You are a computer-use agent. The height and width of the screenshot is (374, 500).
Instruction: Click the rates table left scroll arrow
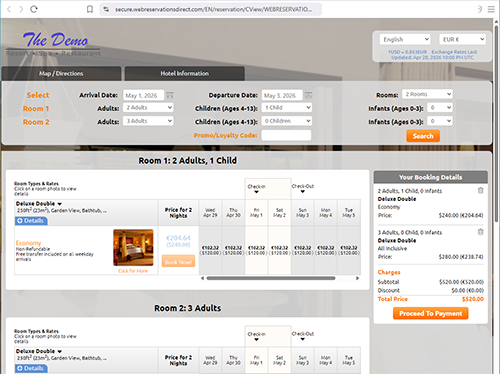202,278
